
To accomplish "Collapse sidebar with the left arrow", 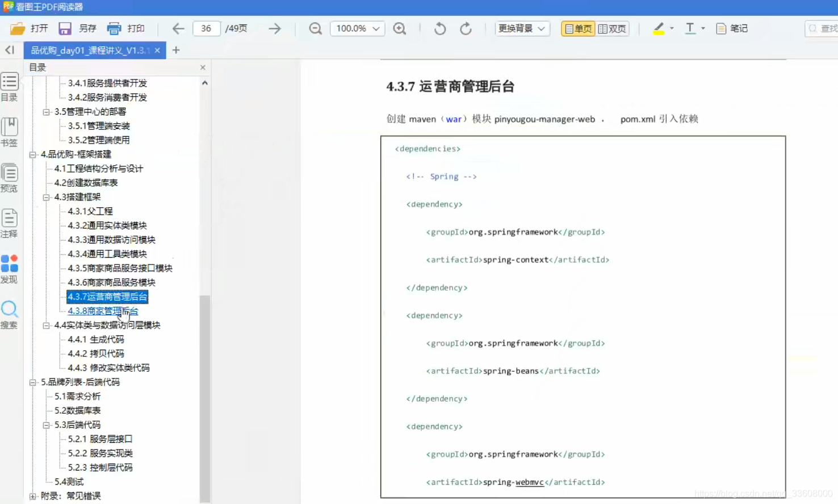I will [x=10, y=50].
